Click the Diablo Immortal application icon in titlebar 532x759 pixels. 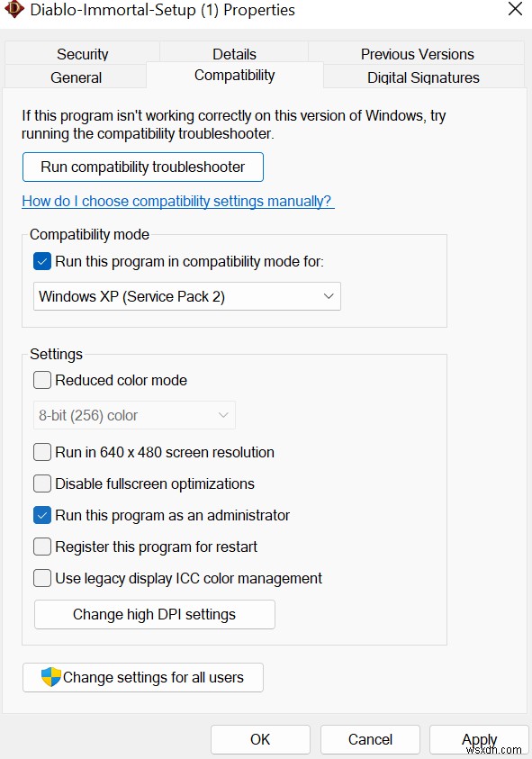click(x=13, y=11)
